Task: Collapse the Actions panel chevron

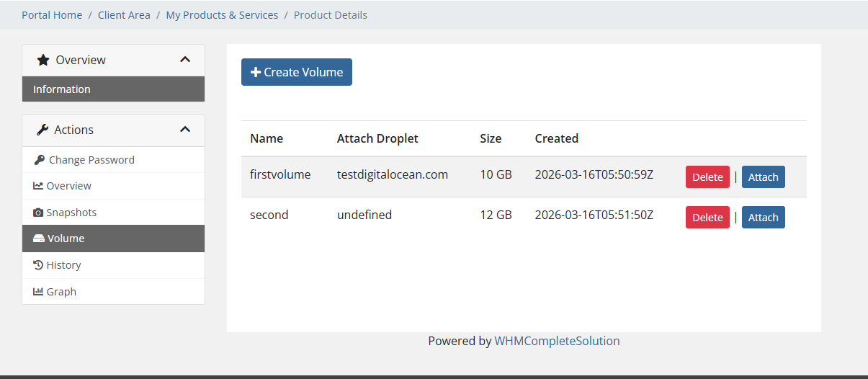Action: click(x=185, y=130)
